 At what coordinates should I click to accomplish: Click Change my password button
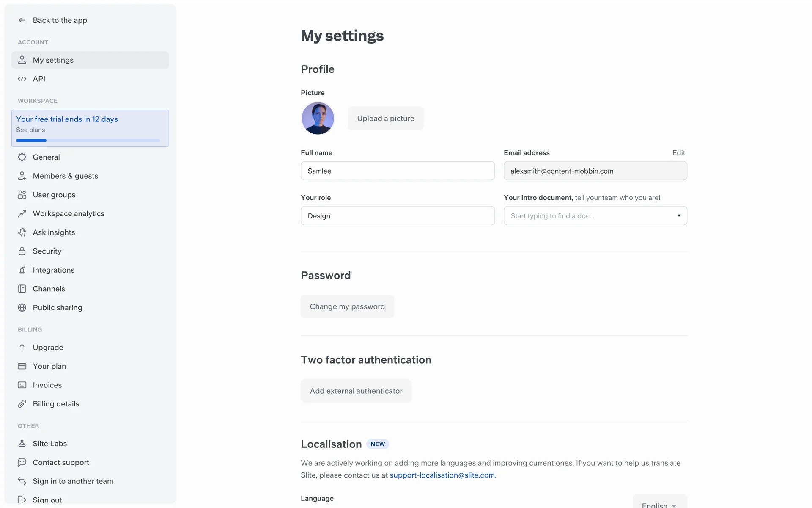coord(347,306)
